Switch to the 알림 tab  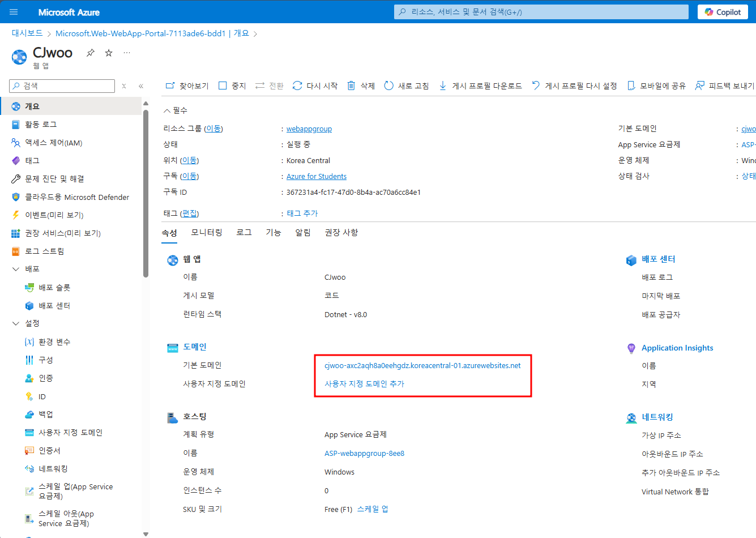pos(303,233)
